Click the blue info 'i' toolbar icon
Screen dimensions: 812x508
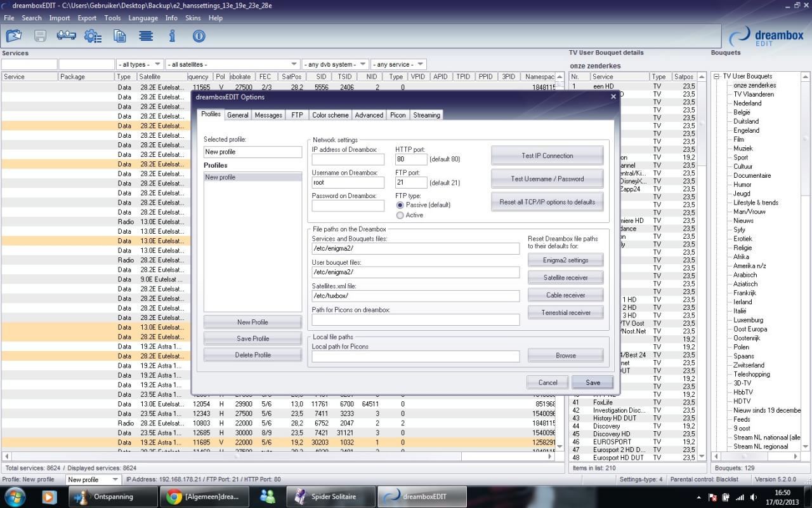click(172, 36)
